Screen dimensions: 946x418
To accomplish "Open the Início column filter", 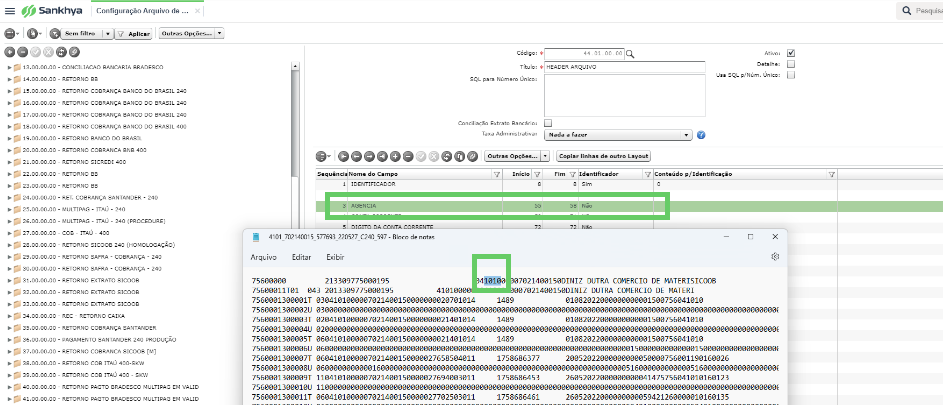I will point(536,174).
